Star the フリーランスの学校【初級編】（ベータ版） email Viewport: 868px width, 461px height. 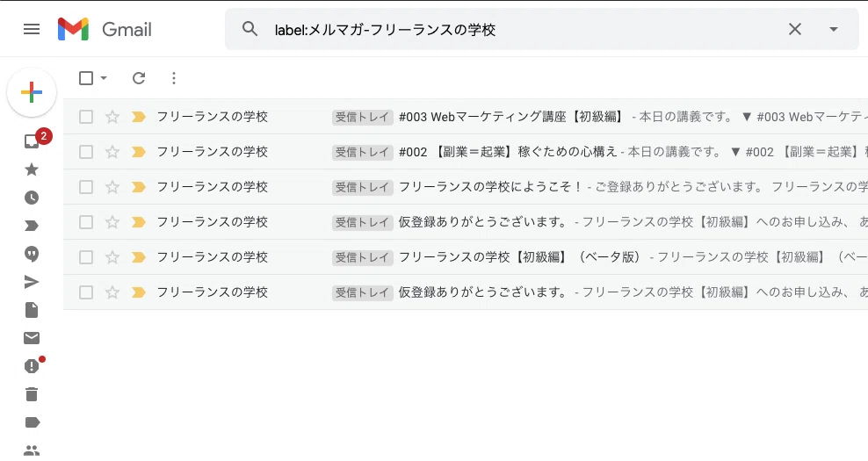click(x=112, y=257)
